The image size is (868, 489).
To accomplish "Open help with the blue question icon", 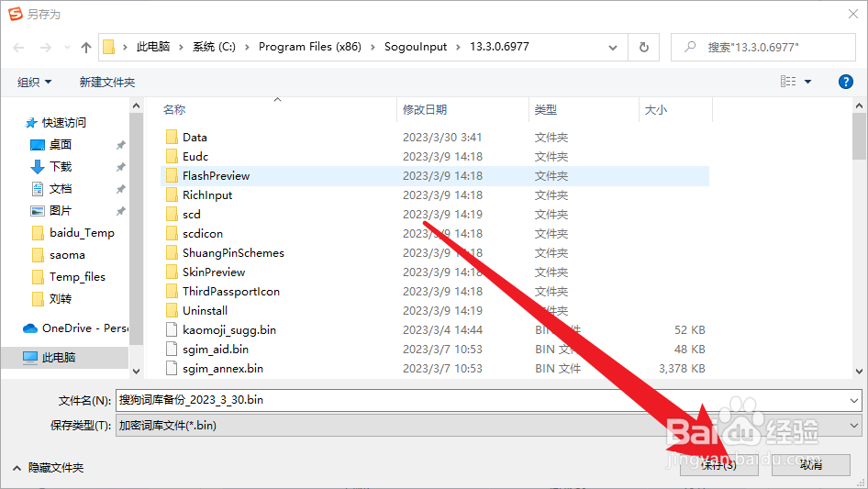I will click(845, 82).
